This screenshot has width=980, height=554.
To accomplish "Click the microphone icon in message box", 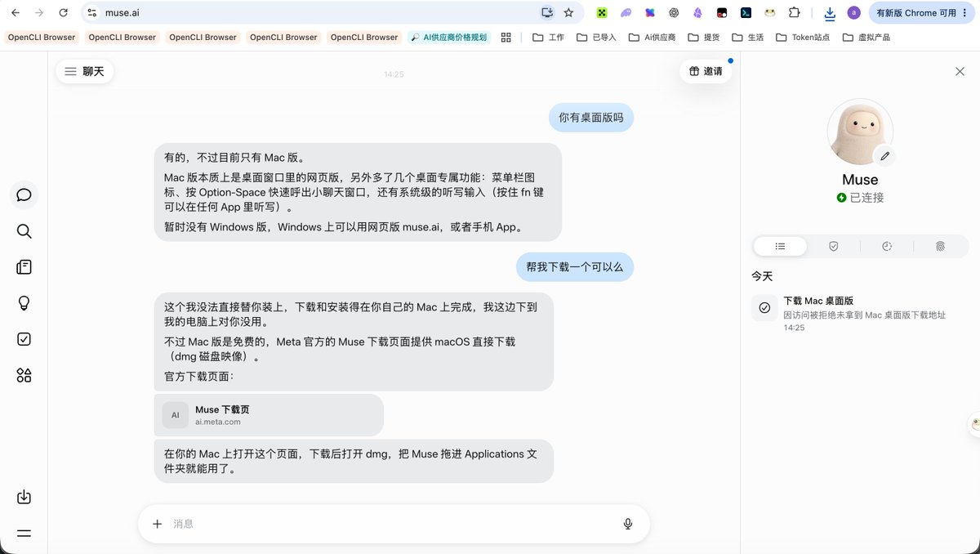I will point(628,524).
